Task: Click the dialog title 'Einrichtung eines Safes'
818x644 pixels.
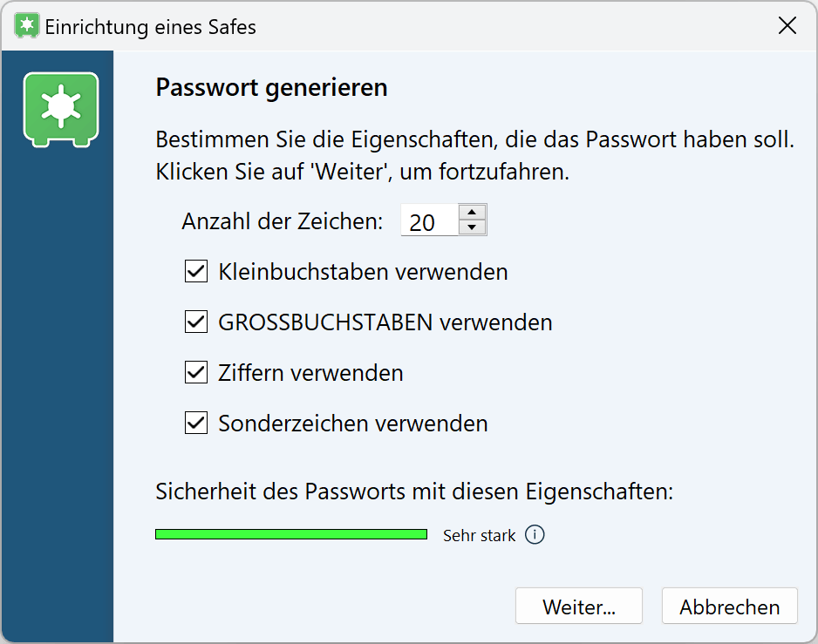Action: click(x=151, y=27)
